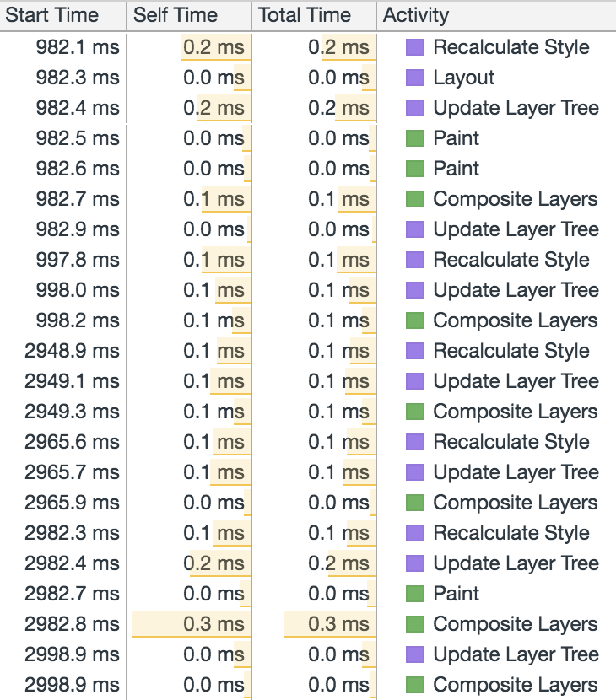Screen dimensions: 616x700
Task: Click green icon of Paint at 982.5 ms
Action: (415, 138)
